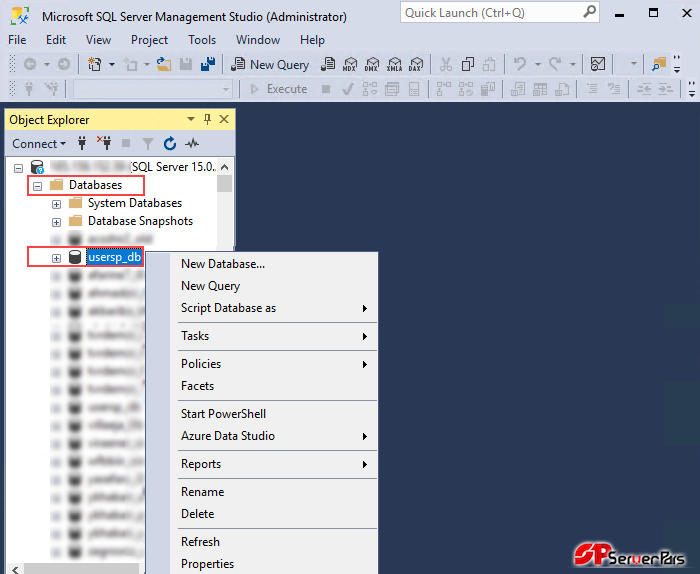This screenshot has height=574, width=700.
Task: Expand the usersp_db database
Action: pyautogui.click(x=56, y=258)
